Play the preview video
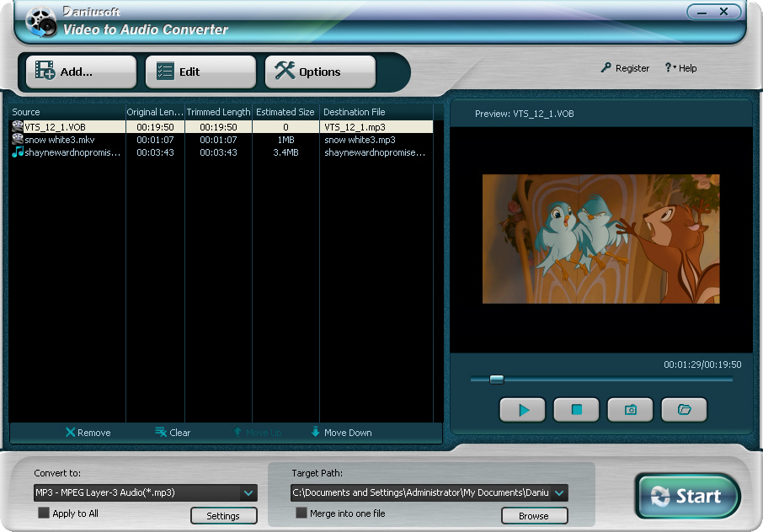The height and width of the screenshot is (532, 763). (523, 410)
